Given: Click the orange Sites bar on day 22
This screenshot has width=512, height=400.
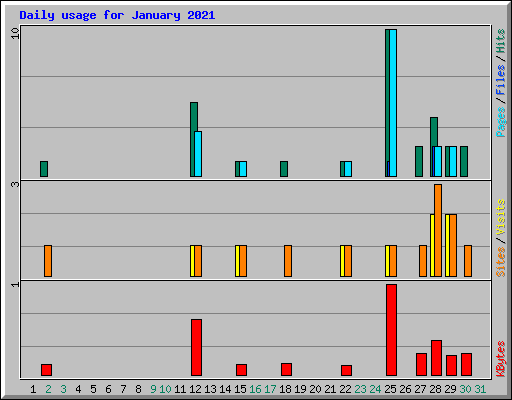Looking at the screenshot, I should pyautogui.click(x=348, y=261).
